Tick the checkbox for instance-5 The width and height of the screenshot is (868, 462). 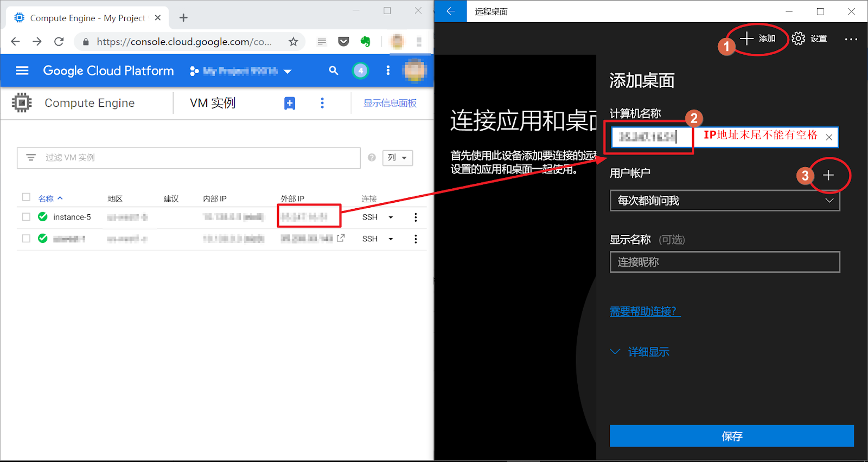(x=26, y=217)
